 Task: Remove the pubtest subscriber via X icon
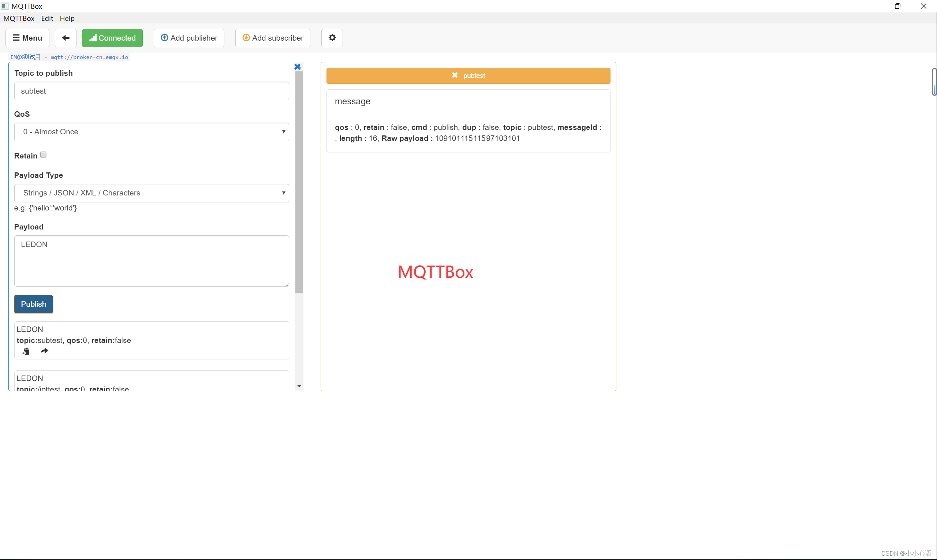tap(454, 75)
